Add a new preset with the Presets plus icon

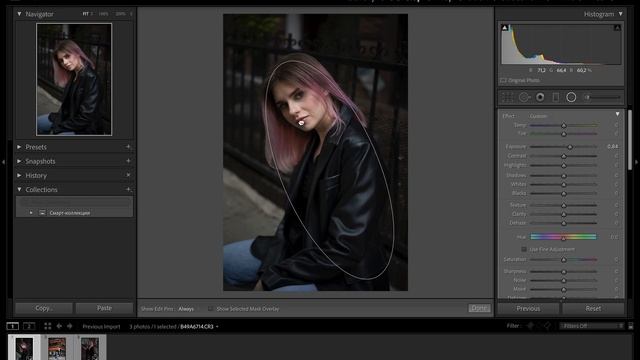tap(128, 147)
